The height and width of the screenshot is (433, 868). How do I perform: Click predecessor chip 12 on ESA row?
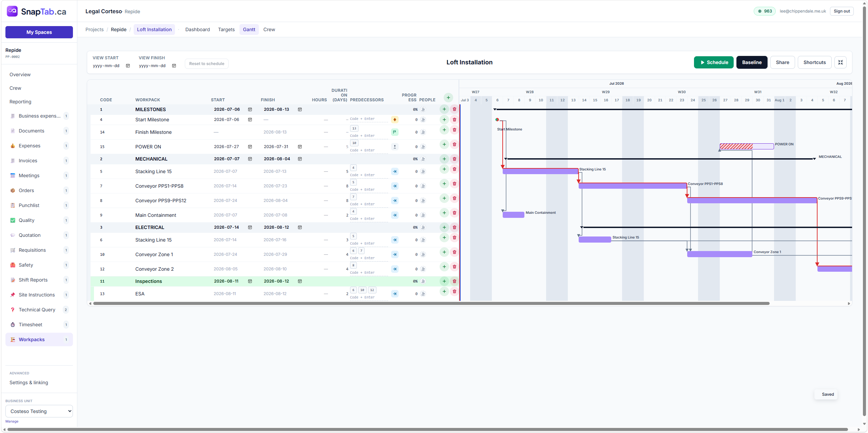(372, 290)
